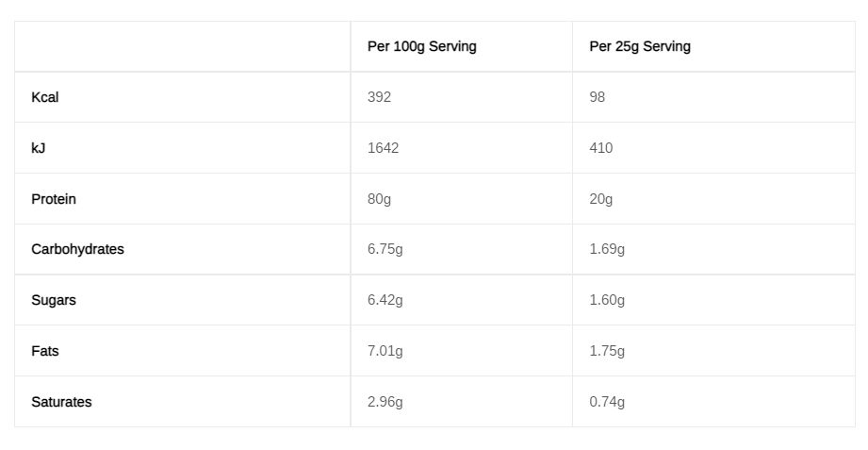Select the Sugars row label
Viewport: 868px width, 450px height.
coord(54,300)
